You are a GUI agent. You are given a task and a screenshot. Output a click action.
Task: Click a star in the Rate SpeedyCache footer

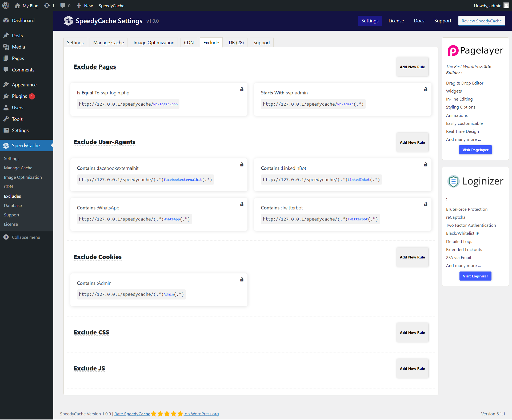tap(167, 414)
